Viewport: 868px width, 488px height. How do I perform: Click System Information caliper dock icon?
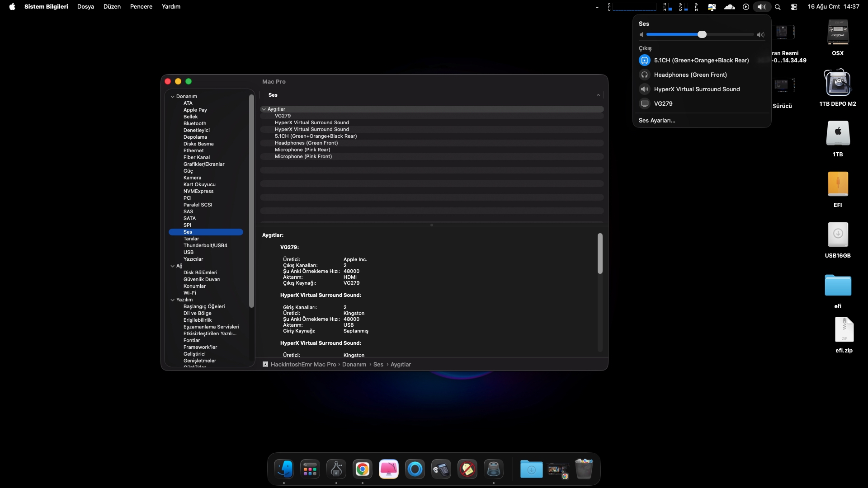pos(336,469)
